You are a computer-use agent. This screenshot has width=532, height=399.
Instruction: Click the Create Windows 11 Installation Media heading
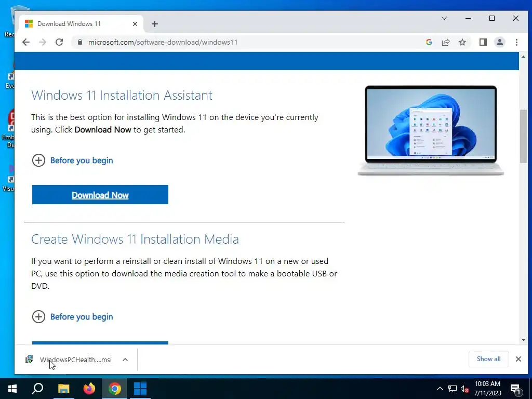pos(135,239)
